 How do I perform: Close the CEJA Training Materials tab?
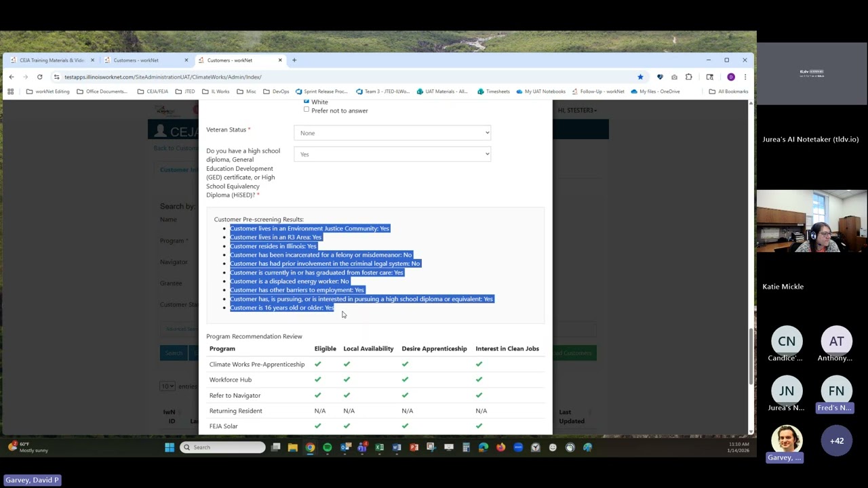[92, 60]
